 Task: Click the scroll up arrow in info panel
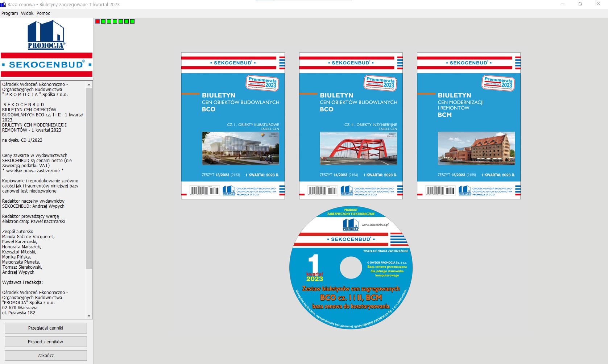[89, 84]
